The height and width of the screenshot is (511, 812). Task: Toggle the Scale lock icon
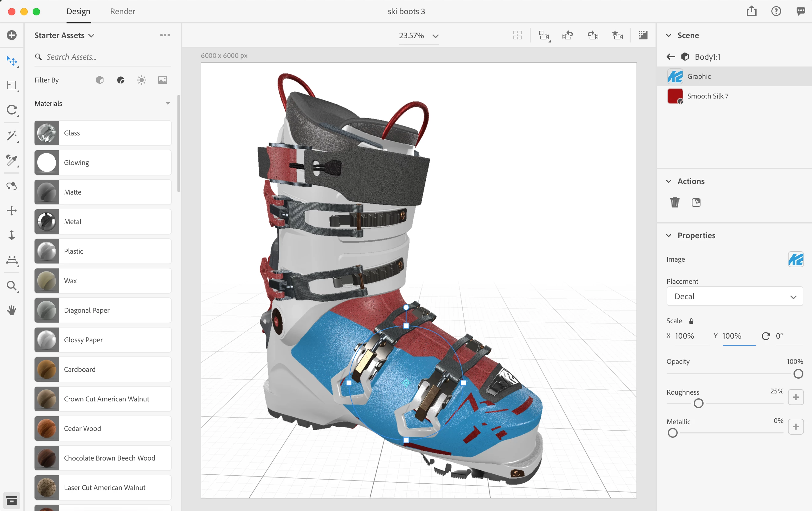[x=691, y=321]
